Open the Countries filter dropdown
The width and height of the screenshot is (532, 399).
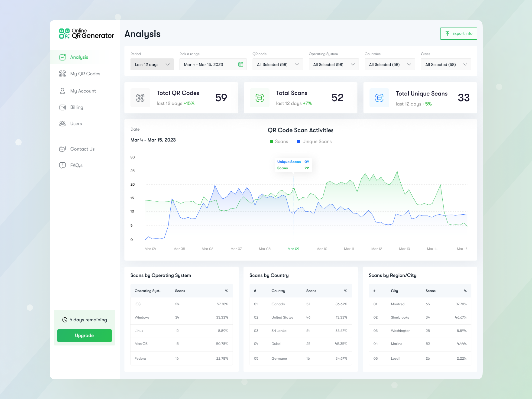coord(389,64)
